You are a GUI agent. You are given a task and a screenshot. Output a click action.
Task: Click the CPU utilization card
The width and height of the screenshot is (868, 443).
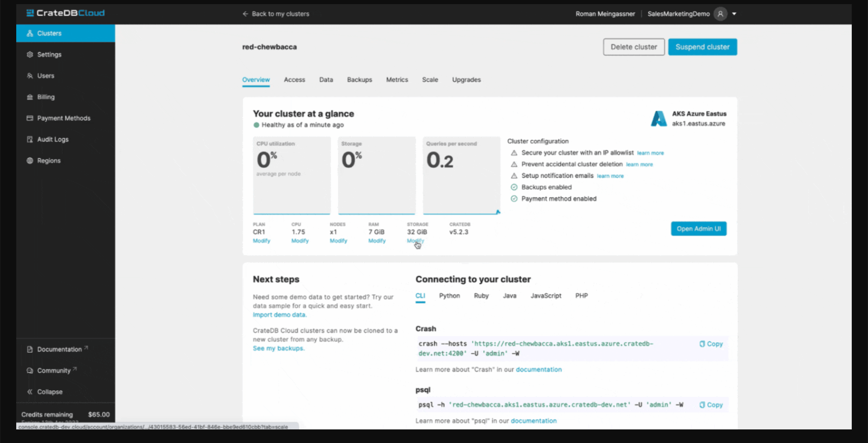[x=292, y=175]
